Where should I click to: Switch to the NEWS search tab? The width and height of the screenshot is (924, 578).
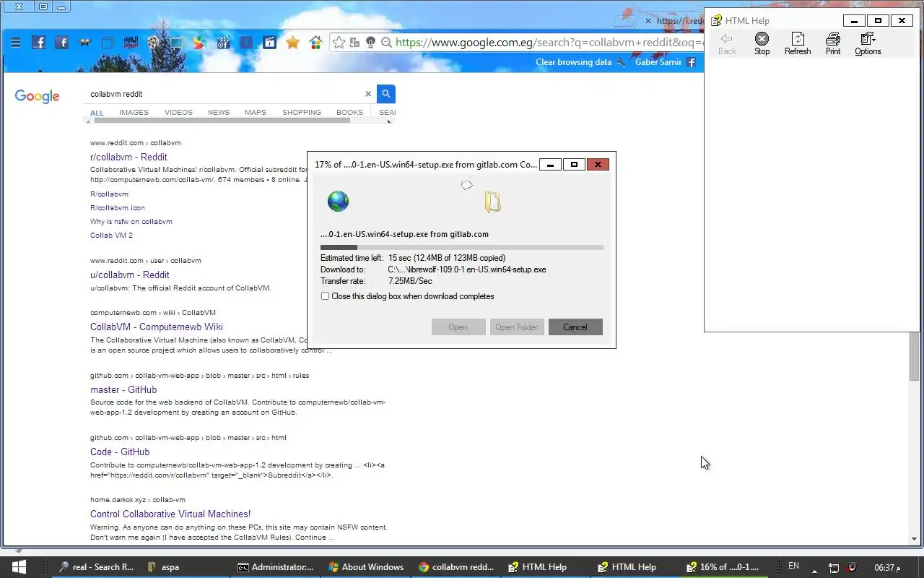click(x=219, y=112)
